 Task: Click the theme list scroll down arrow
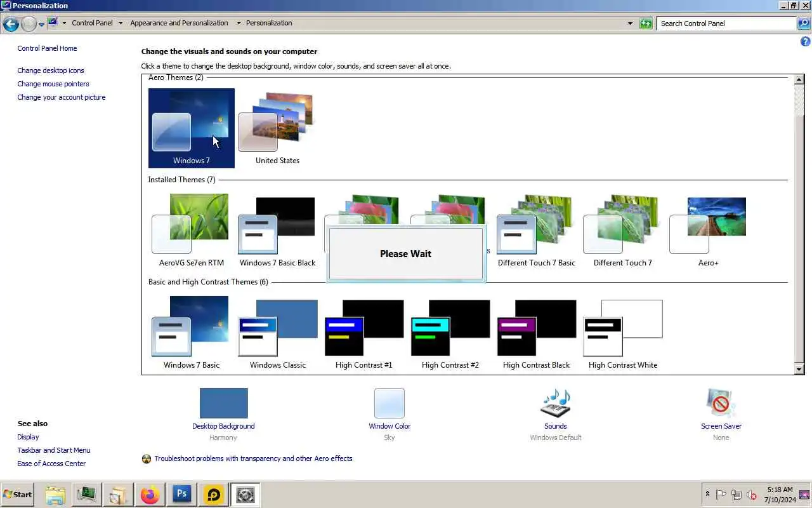point(799,369)
